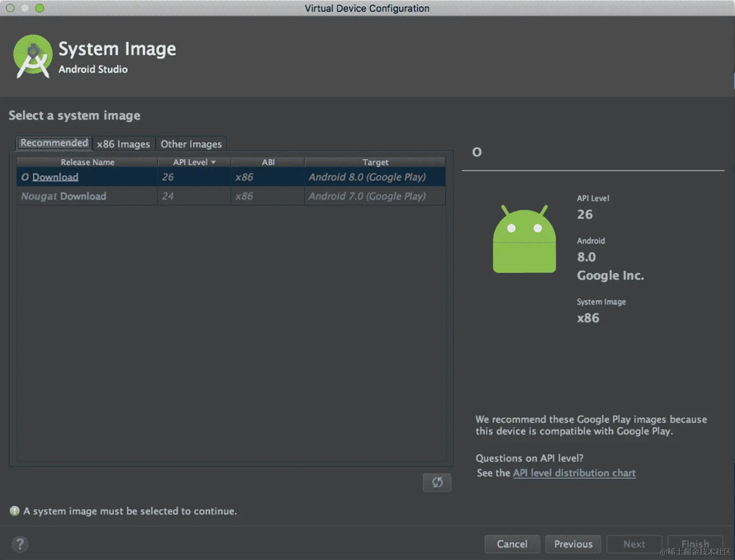Click the green Android robot image

pyautogui.click(x=524, y=239)
